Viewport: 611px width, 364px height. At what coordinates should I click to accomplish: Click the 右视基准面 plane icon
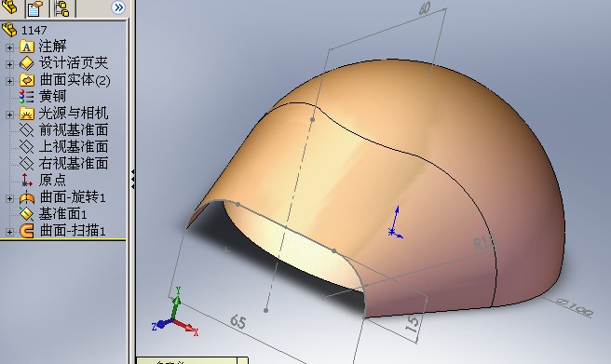pos(26,164)
